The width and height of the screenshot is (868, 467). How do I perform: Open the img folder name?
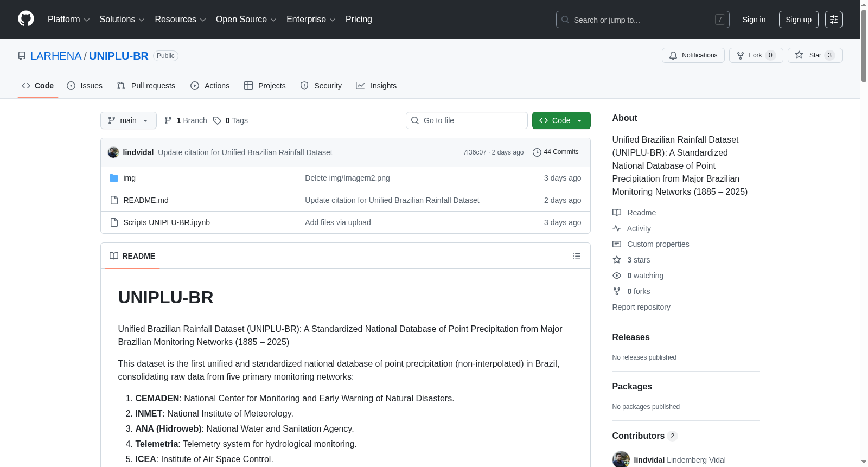click(130, 178)
